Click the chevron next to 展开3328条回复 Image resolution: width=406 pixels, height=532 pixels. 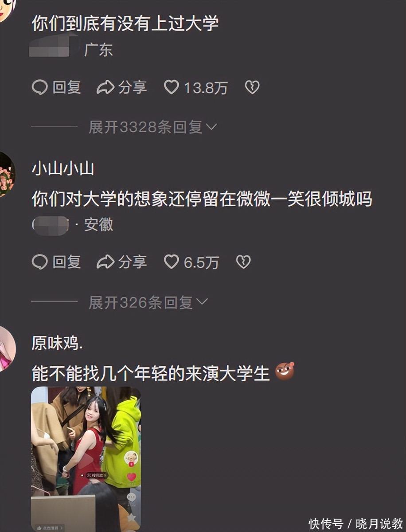coord(211,128)
